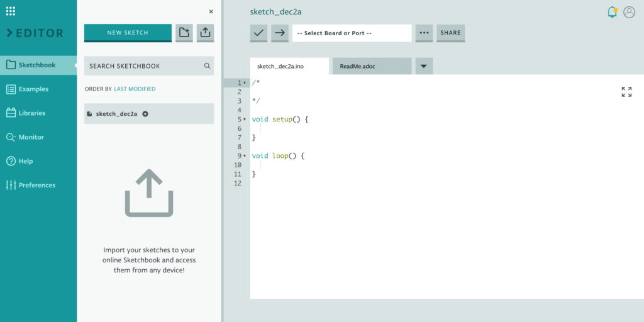Screen dimensions: 644x322
Task: Click the sketch_dec2a file icon in the list
Action: click(89, 114)
